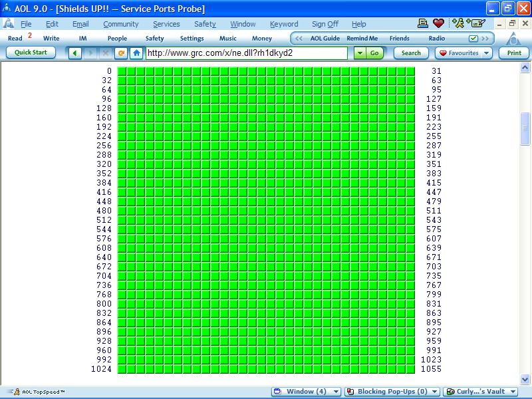This screenshot has height=399, width=532.
Task: Click Safety toolbar button
Action: pos(154,39)
